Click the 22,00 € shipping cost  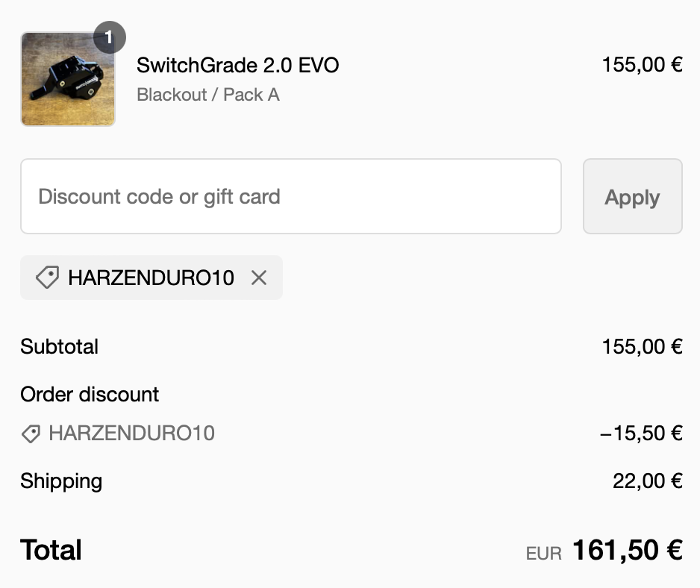(647, 481)
